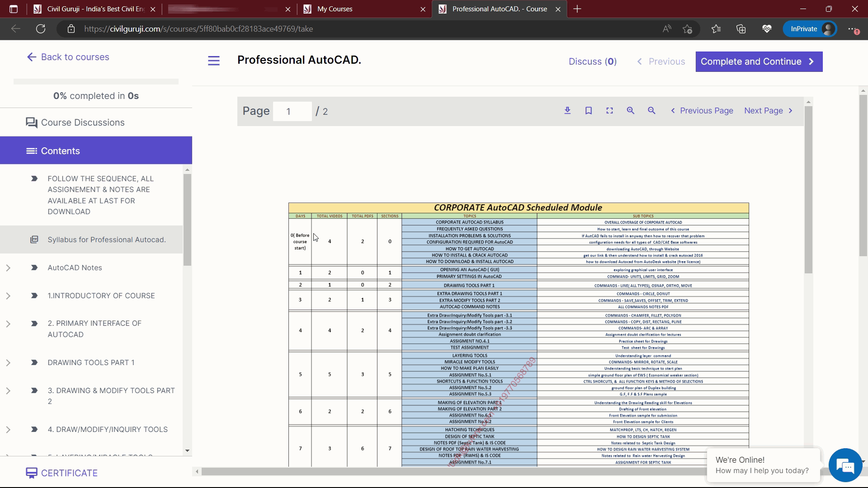The height and width of the screenshot is (488, 868).
Task: Expand DRAWING TOOLS PART 1 section
Action: (x=8, y=363)
